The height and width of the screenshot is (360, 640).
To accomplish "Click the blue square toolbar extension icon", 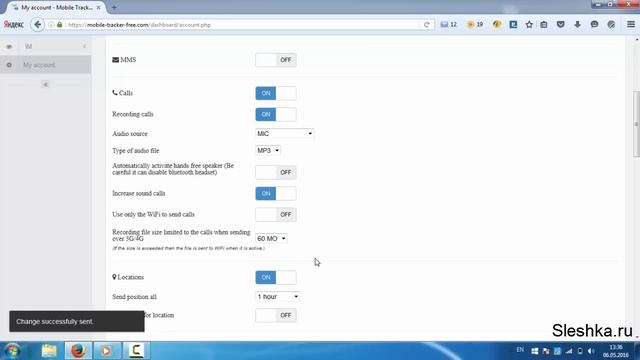I will pyautogui.click(x=513, y=24).
